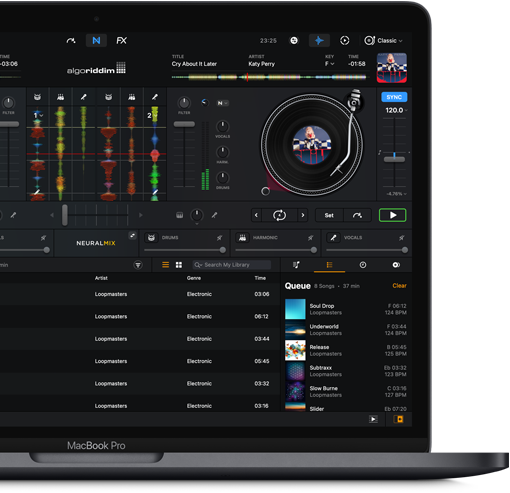Click the Search My Library field

click(232, 265)
